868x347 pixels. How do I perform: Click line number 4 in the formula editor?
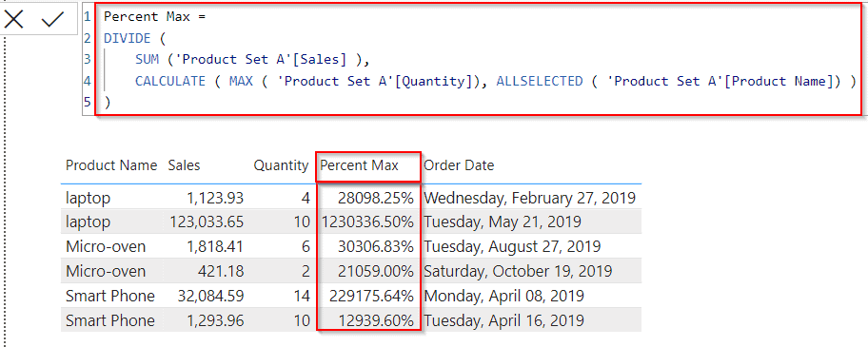88,81
